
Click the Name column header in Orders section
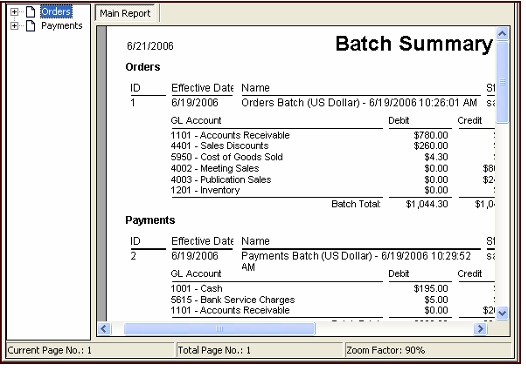(x=256, y=88)
